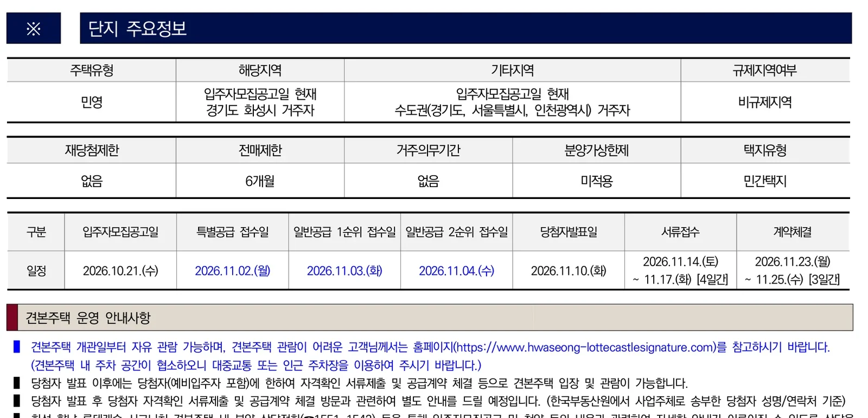Image resolution: width=868 pixels, height=418 pixels.
Task: Select the 일반공급 2순위 접수일 header
Action: [x=457, y=232]
